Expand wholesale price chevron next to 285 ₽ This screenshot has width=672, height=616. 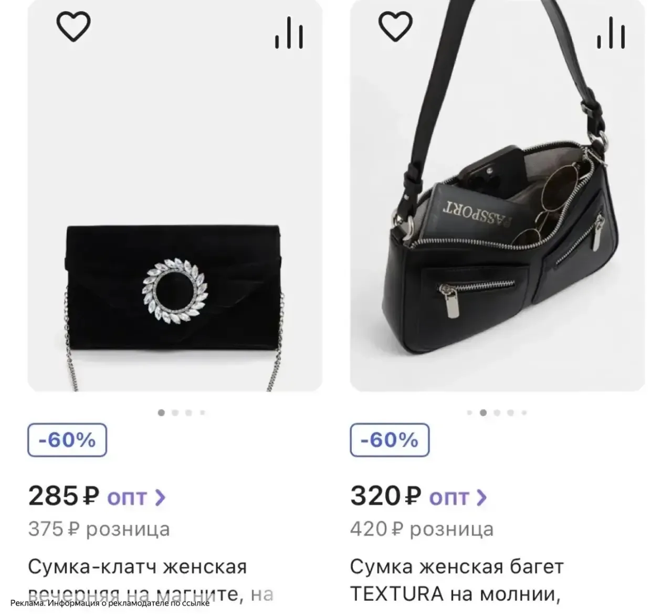pos(161,497)
